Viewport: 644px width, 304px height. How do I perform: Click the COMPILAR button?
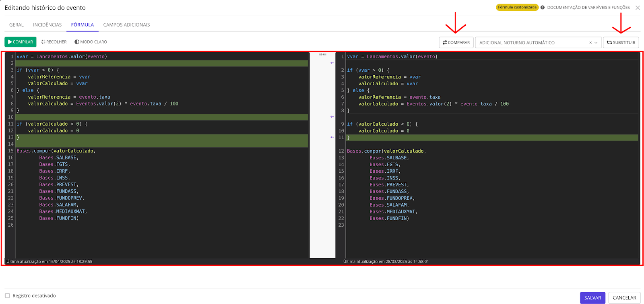[21, 42]
